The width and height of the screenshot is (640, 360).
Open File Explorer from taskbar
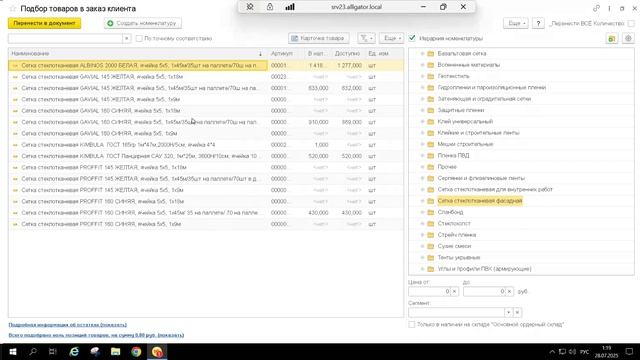pyautogui.click(x=116, y=352)
